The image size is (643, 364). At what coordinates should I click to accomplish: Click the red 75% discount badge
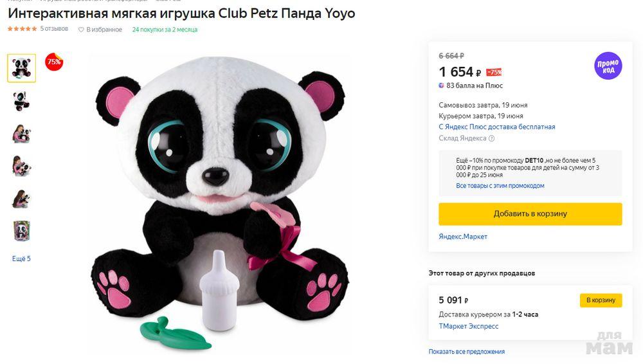[54, 62]
